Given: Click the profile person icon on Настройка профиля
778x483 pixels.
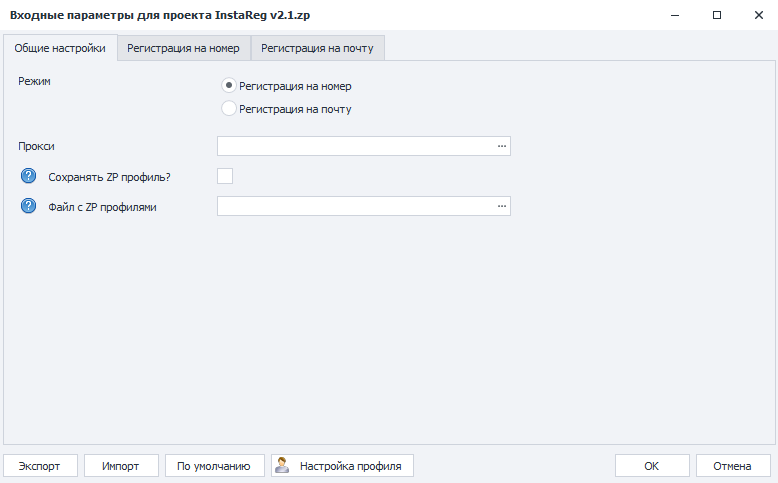Looking at the screenshot, I should coord(282,465).
